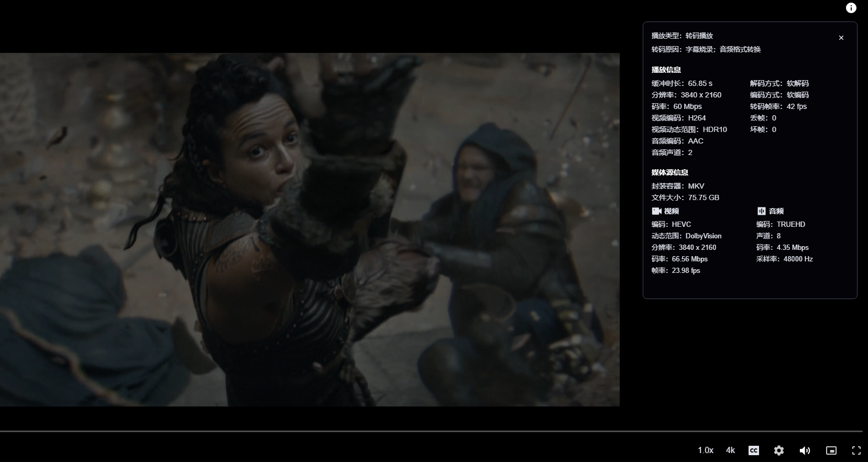Click the info icon at top right
This screenshot has width=868, height=462.
point(851,8)
